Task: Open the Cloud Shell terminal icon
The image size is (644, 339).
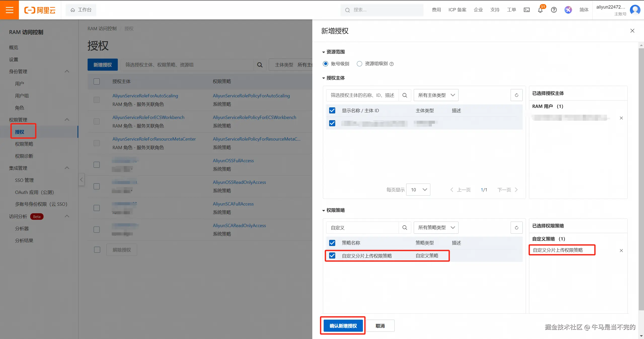Action: [x=526, y=10]
